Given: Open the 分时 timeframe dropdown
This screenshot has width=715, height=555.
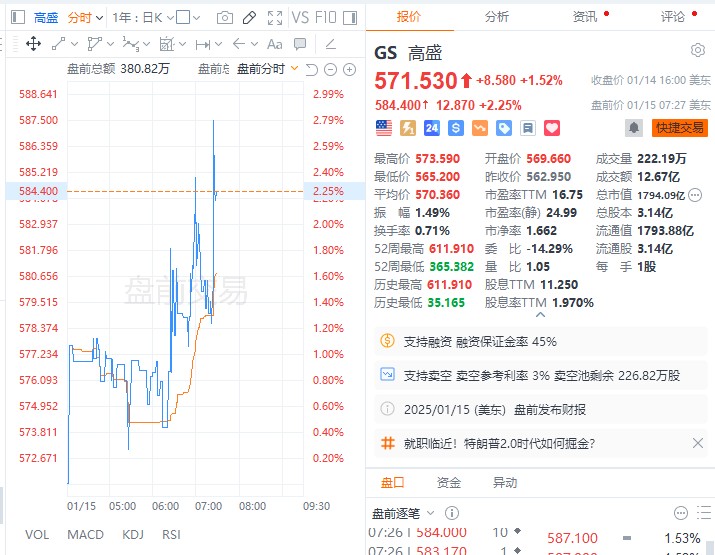Looking at the screenshot, I should [x=85, y=18].
